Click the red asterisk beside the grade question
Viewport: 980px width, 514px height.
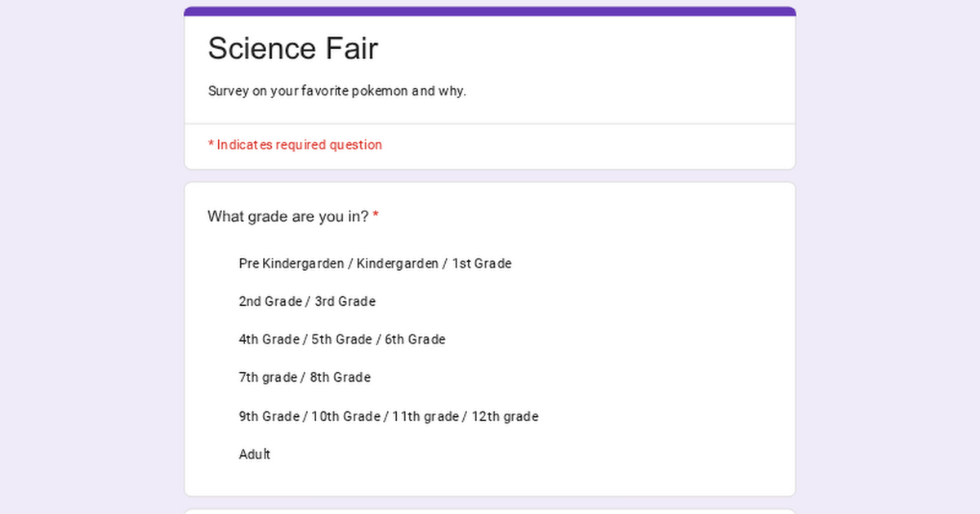(376, 217)
